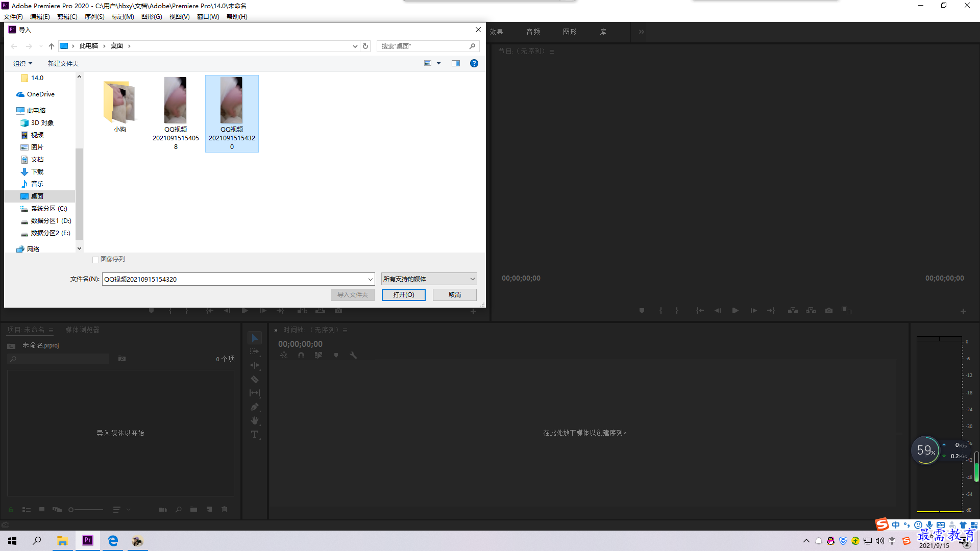
Task: Select the Pen tool
Action: point(255,407)
